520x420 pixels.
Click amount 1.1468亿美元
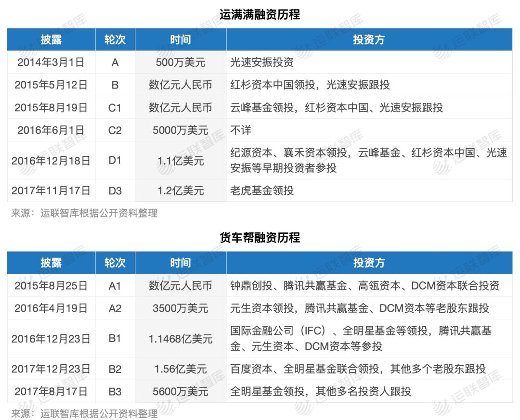tap(181, 339)
